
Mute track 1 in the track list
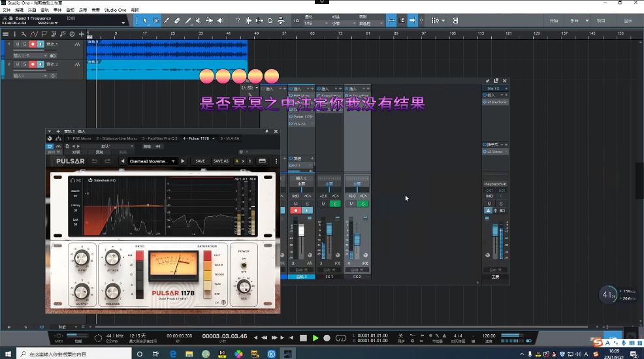click(x=18, y=44)
